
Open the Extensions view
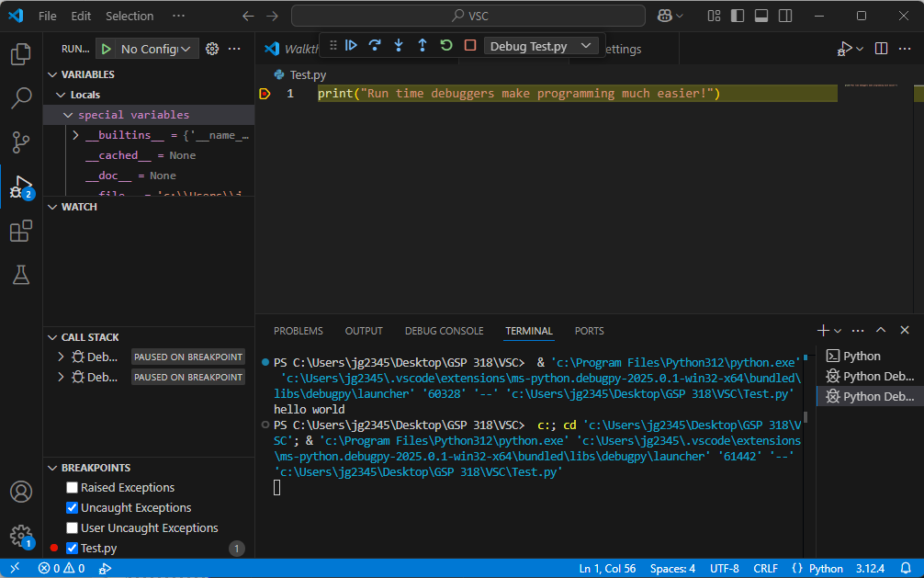pyautogui.click(x=20, y=232)
